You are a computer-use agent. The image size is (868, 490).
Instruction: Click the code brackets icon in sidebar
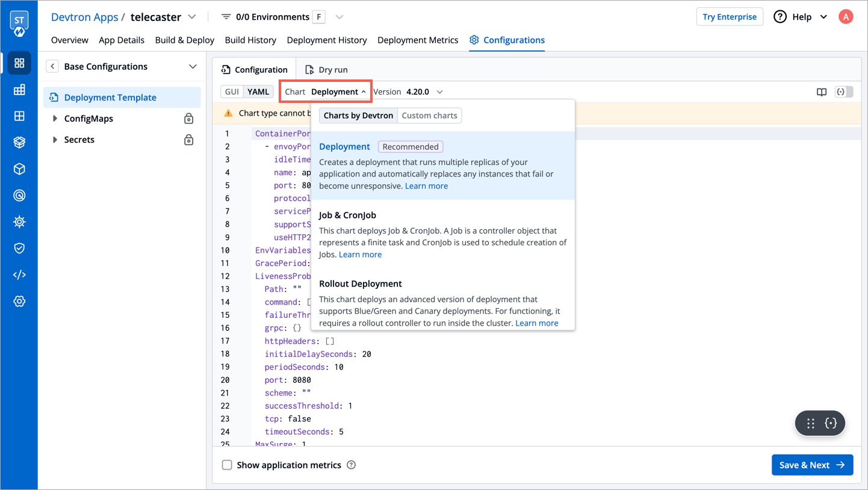click(19, 274)
